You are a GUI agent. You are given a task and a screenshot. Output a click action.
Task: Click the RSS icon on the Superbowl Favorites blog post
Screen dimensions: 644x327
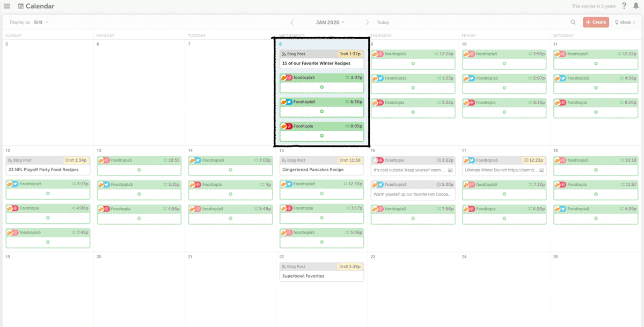[x=284, y=266]
